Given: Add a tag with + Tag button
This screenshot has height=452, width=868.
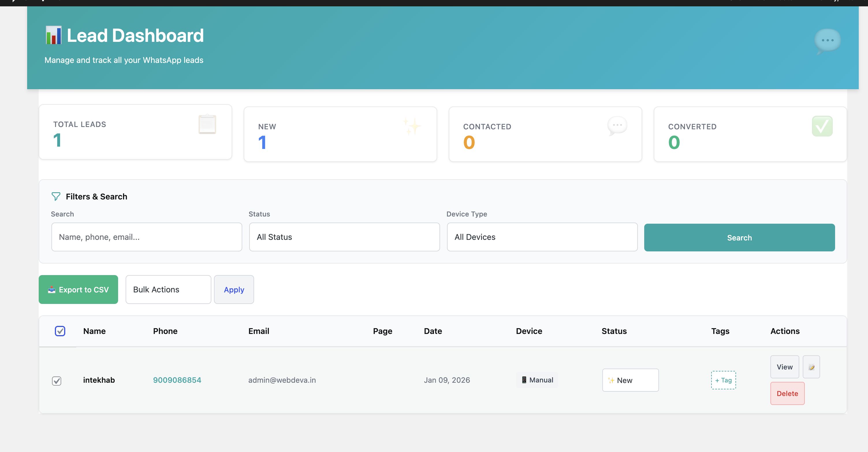Looking at the screenshot, I should point(723,380).
